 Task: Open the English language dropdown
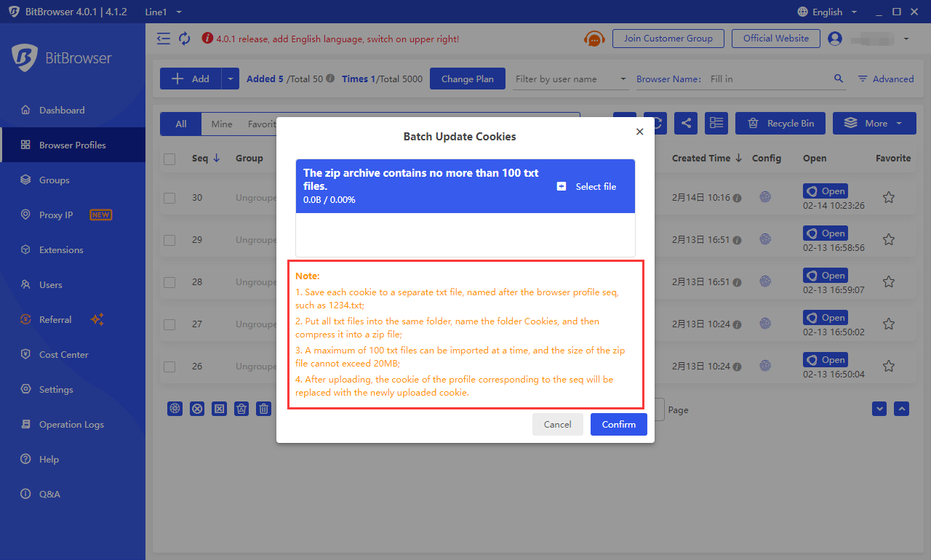[x=827, y=12]
